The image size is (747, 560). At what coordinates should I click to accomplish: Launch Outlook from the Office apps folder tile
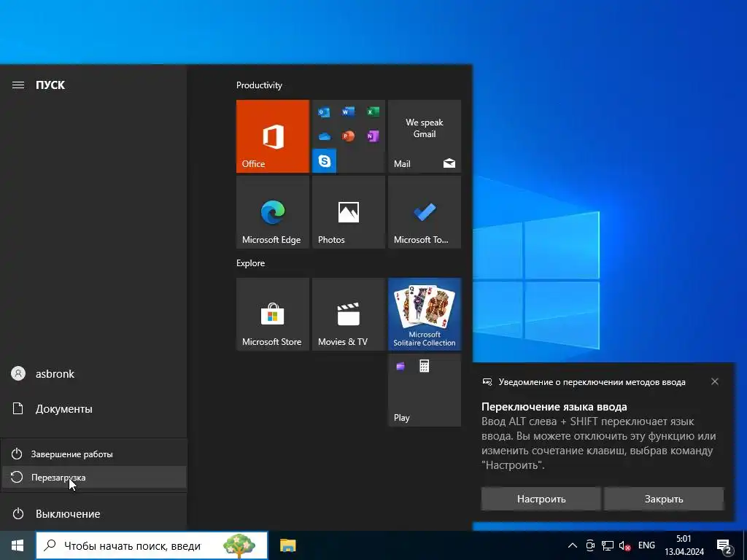pos(324,112)
